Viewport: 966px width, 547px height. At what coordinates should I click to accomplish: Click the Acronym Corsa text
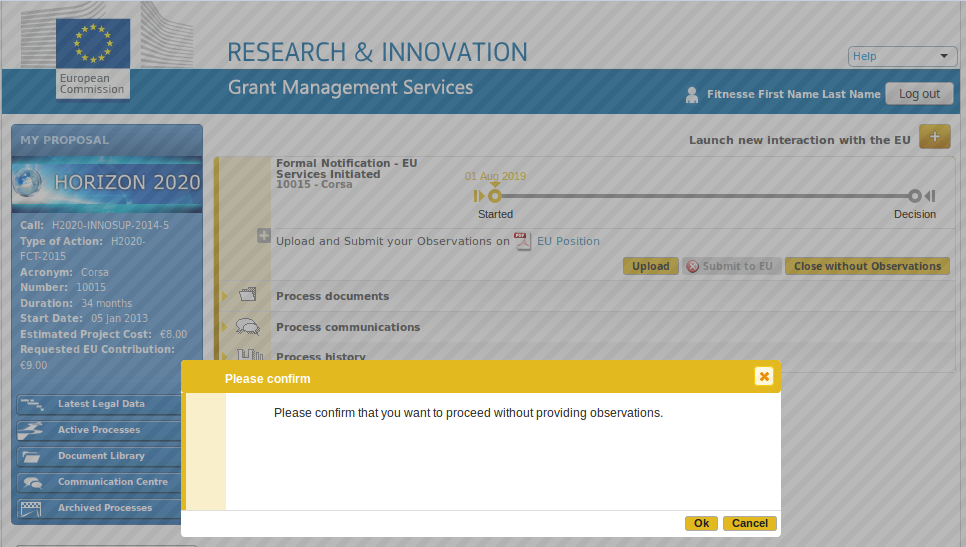coord(64,272)
